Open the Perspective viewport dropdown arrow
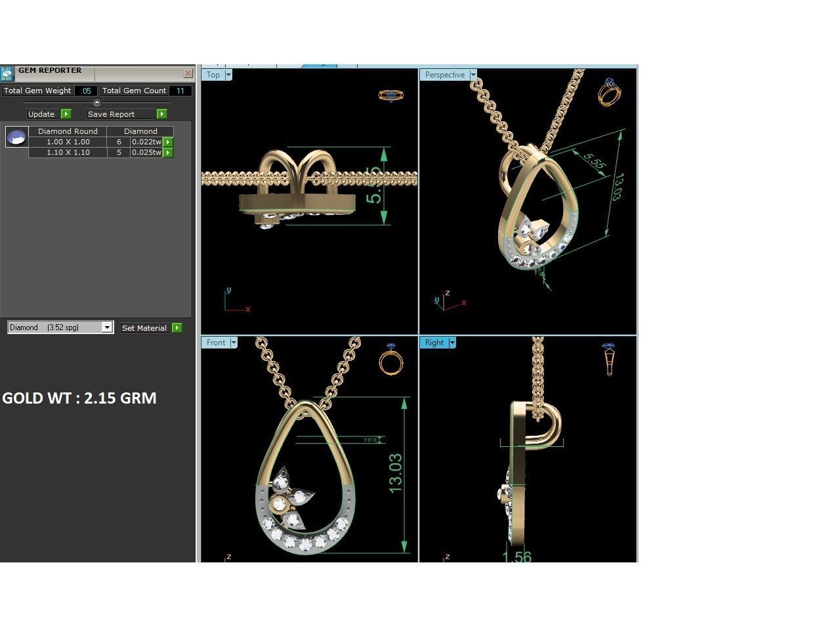Screen dimensions: 840x630 (472, 75)
